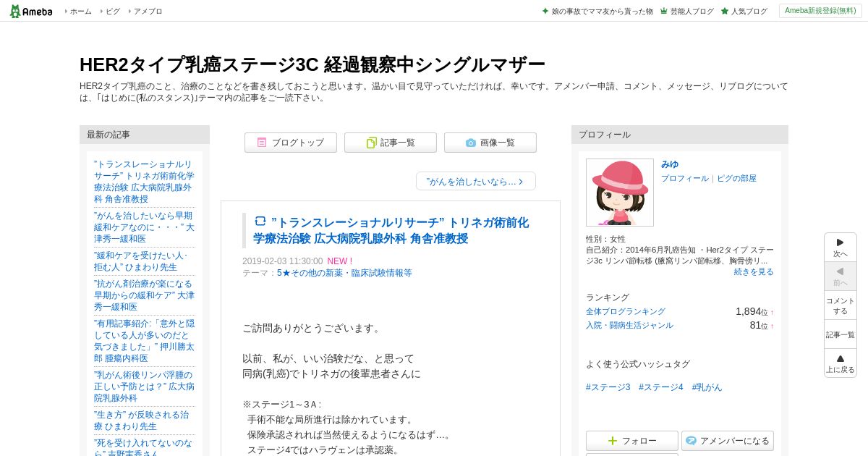Click the 上に戻る floating button

pos(841,363)
